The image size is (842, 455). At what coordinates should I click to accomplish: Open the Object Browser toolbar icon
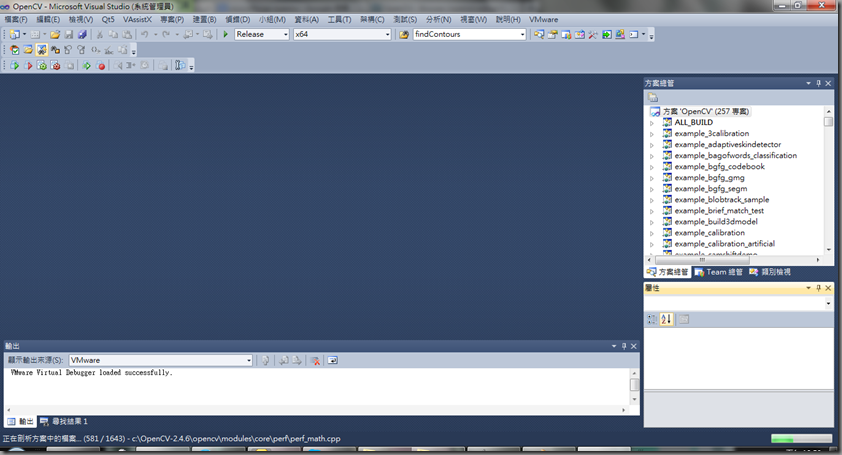[x=579, y=34]
